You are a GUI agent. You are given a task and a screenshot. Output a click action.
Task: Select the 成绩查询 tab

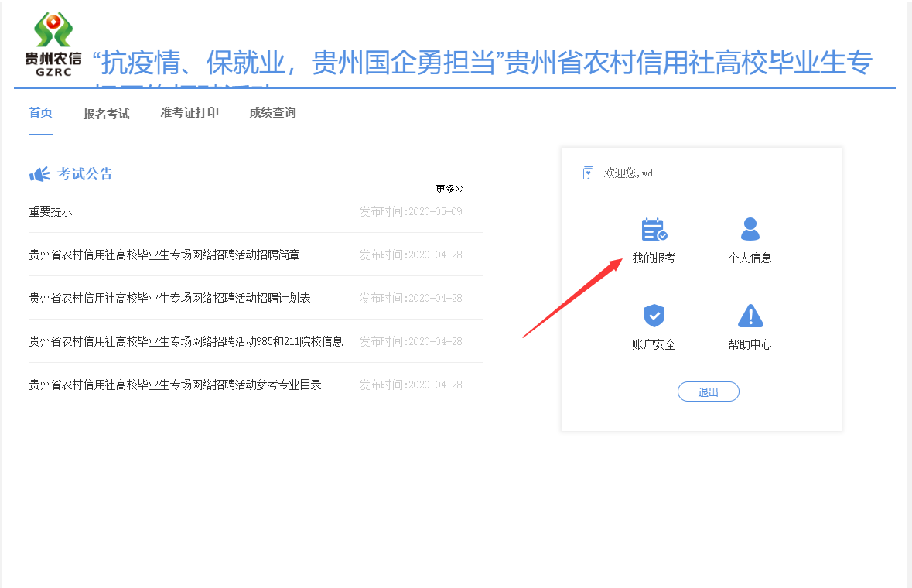pyautogui.click(x=272, y=113)
